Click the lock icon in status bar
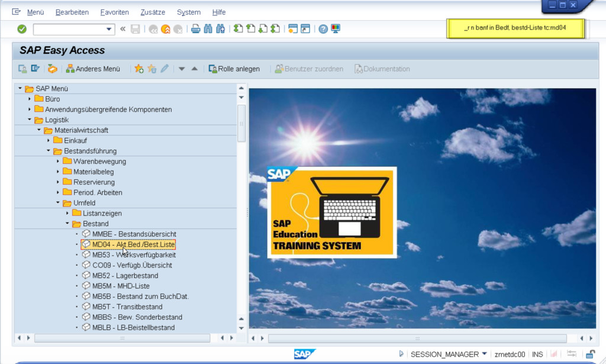 pyautogui.click(x=590, y=354)
